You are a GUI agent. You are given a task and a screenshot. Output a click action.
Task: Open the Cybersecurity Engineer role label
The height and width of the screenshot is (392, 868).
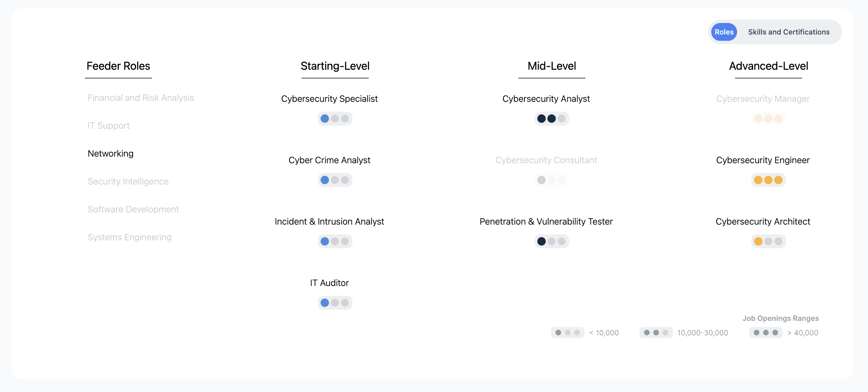pos(763,160)
